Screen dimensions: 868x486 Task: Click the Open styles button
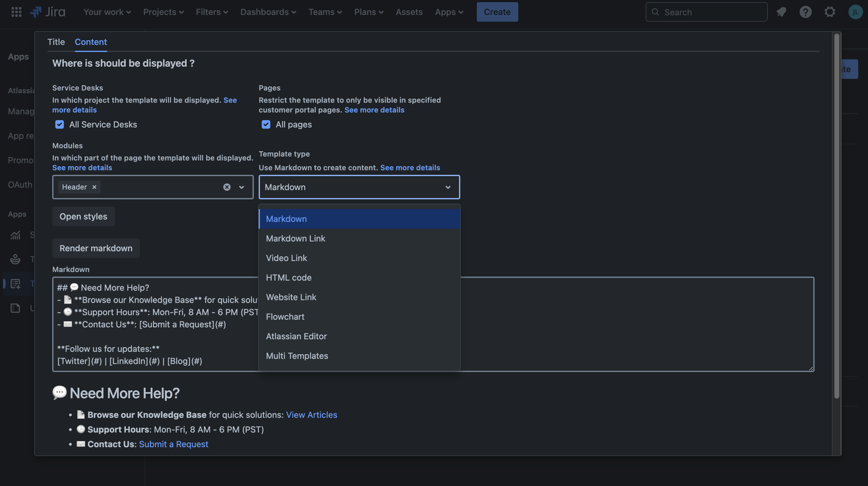tap(83, 217)
